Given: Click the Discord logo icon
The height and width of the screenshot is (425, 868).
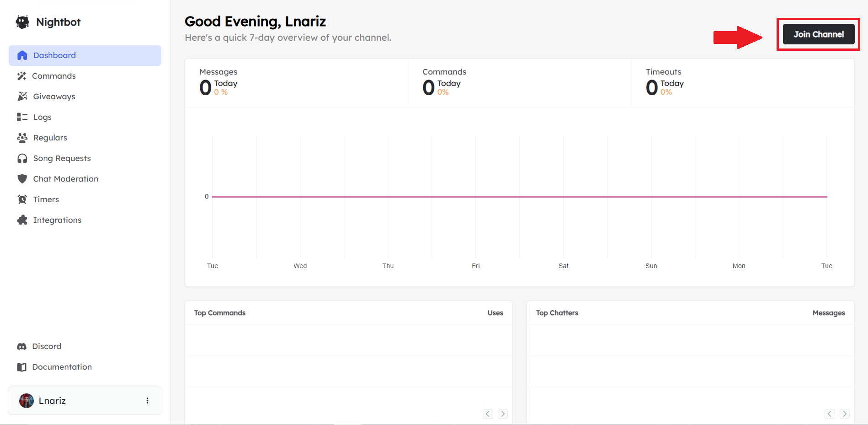Looking at the screenshot, I should 21,346.
